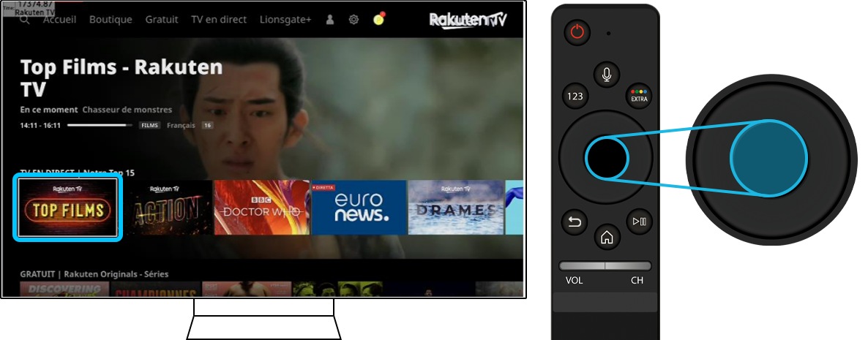Image resolution: width=868 pixels, height=340 pixels.
Task: Open the Championnes series thumbnail
Action: pyautogui.click(x=156, y=289)
